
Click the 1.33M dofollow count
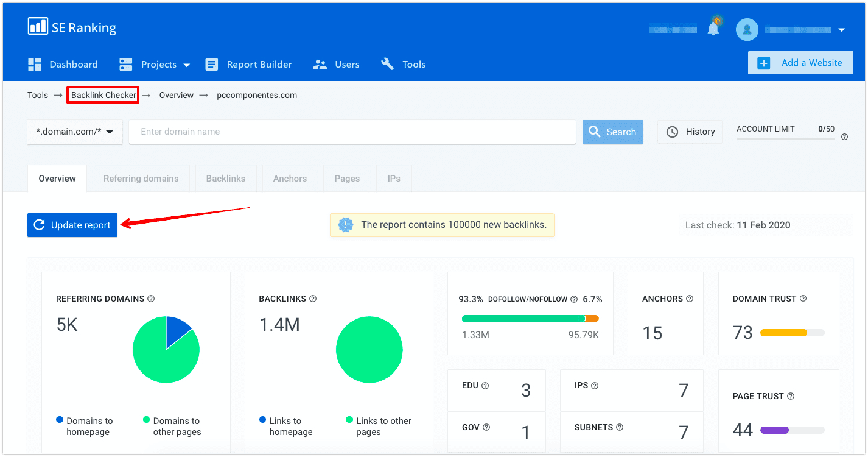pos(475,335)
